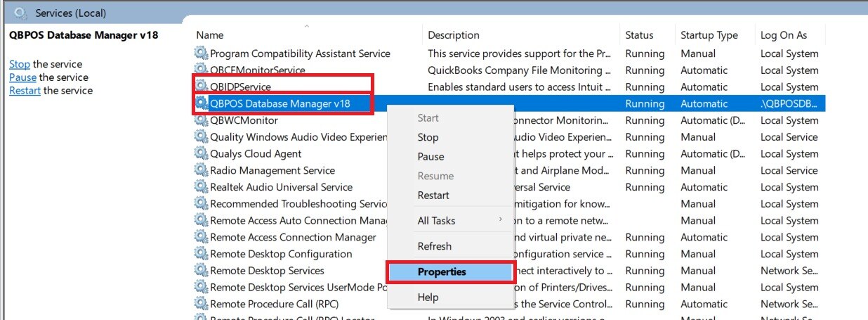Select the Radio Management Service icon
Image resolution: width=868 pixels, height=320 pixels.
click(x=202, y=171)
